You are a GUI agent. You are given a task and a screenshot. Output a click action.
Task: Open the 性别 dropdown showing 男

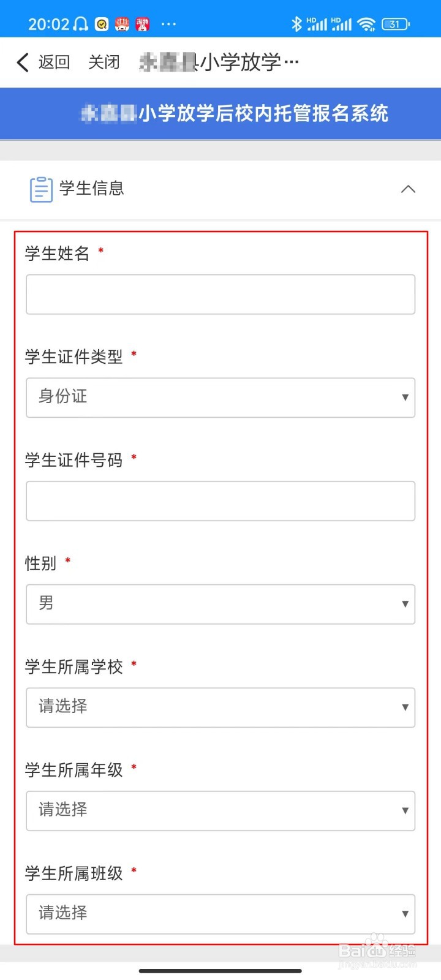pos(221,604)
